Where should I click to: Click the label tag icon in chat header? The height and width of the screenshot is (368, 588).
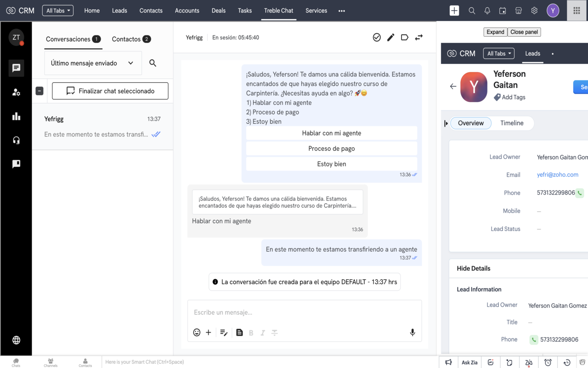click(x=405, y=37)
